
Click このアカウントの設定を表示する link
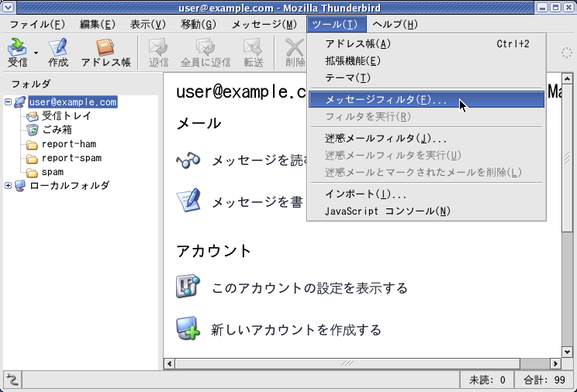click(310, 288)
